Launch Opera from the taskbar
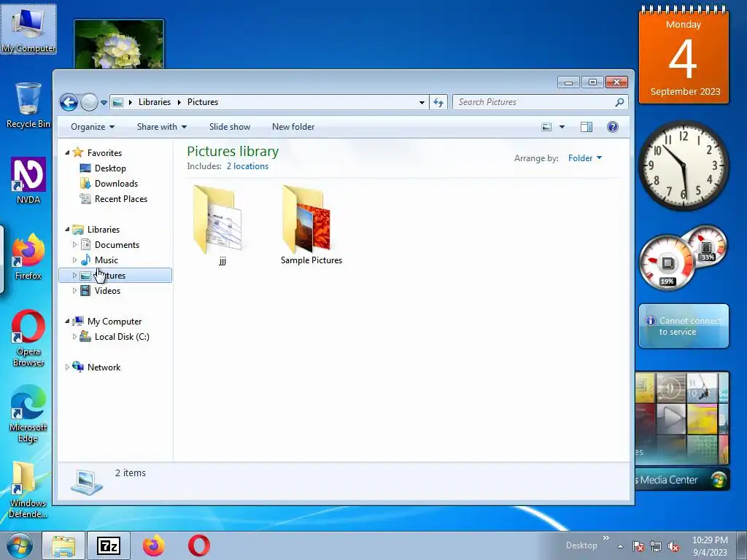Image resolution: width=747 pixels, height=560 pixels. (199, 545)
